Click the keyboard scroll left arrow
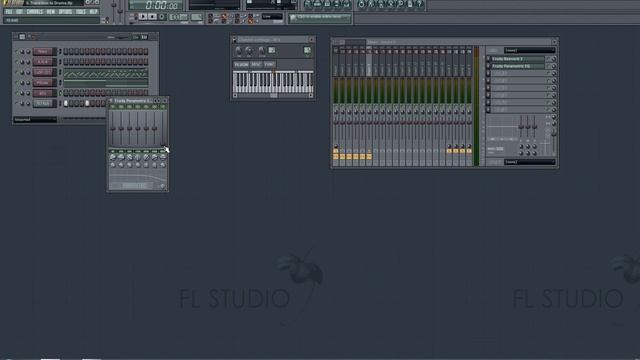 point(235,96)
